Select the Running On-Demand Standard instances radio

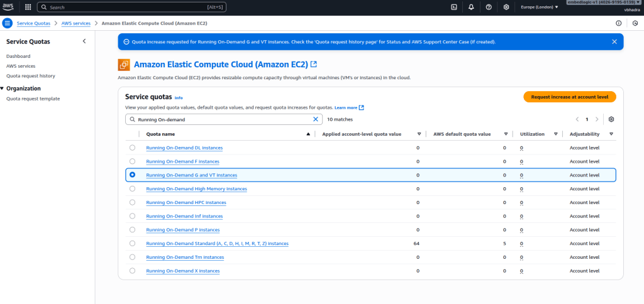[132, 243]
